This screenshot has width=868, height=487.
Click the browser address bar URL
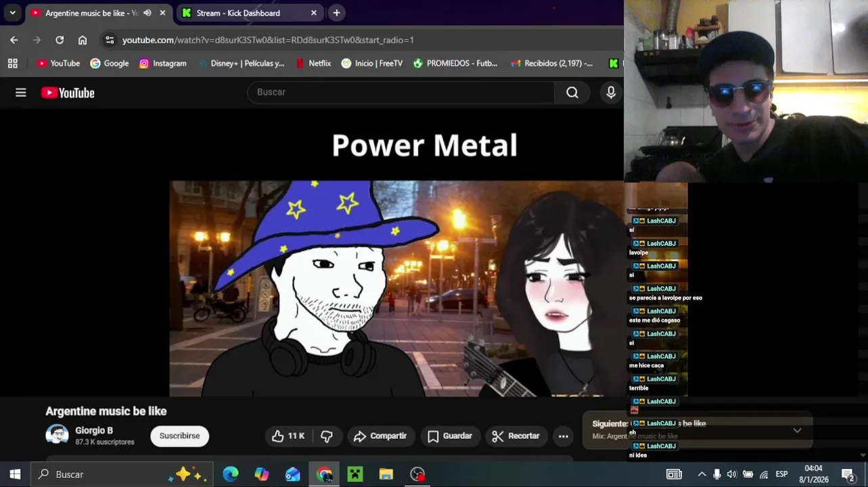point(268,40)
